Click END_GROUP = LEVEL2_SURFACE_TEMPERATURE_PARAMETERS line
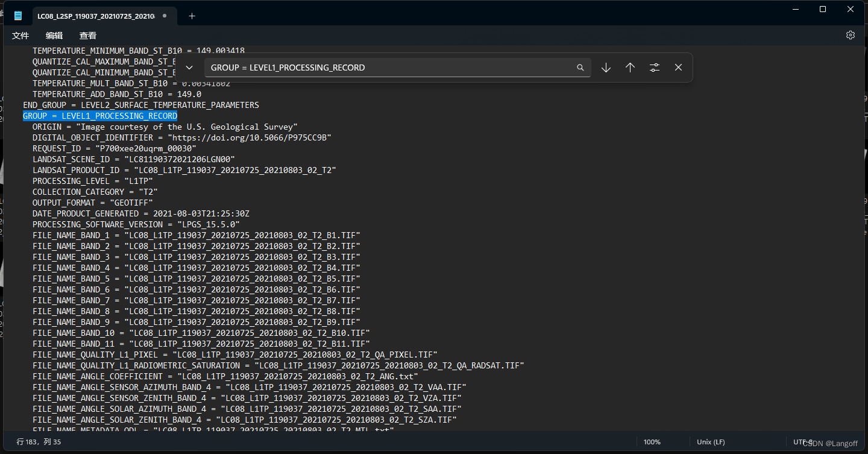This screenshot has height=454, width=868. [x=141, y=105]
